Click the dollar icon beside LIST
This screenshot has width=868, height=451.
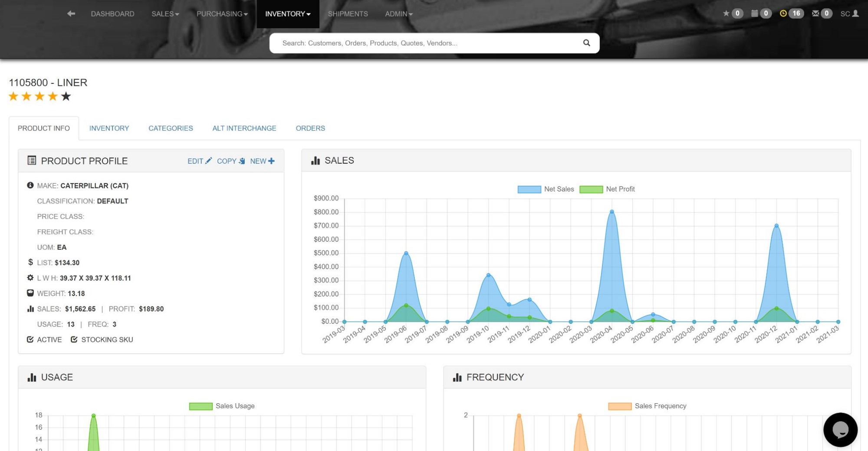[x=30, y=262]
